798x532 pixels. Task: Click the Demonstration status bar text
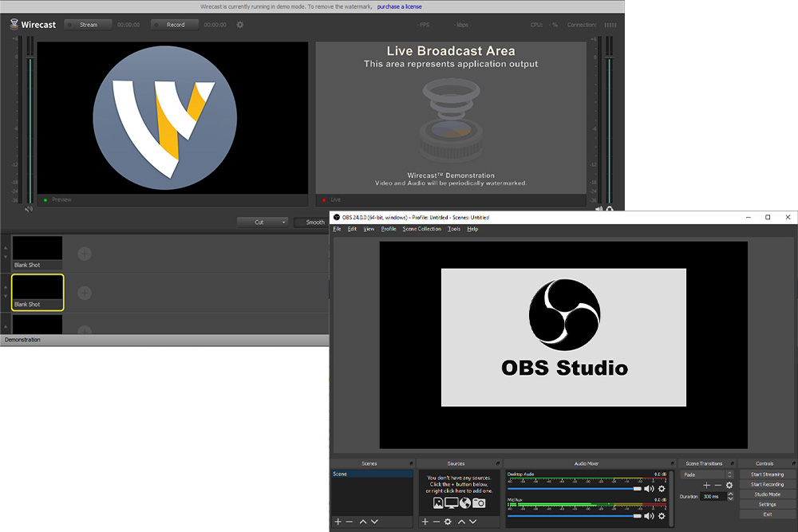(x=22, y=340)
